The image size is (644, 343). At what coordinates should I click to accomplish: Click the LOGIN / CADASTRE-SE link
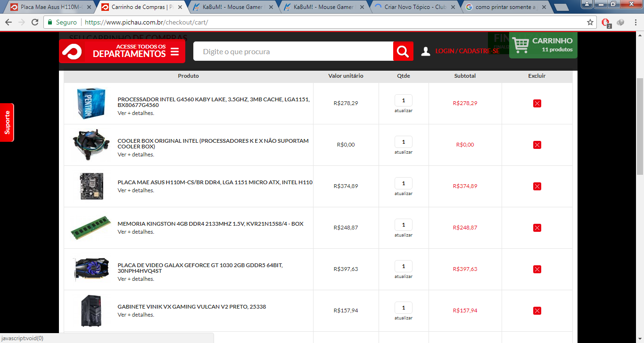pos(467,51)
